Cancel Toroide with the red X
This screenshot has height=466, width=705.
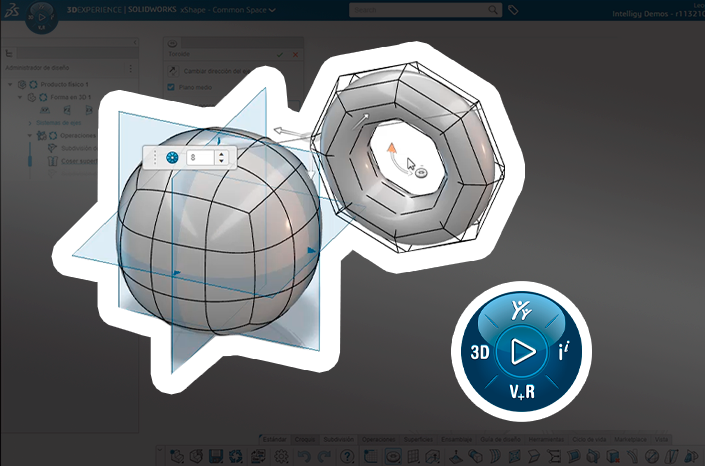(295, 54)
